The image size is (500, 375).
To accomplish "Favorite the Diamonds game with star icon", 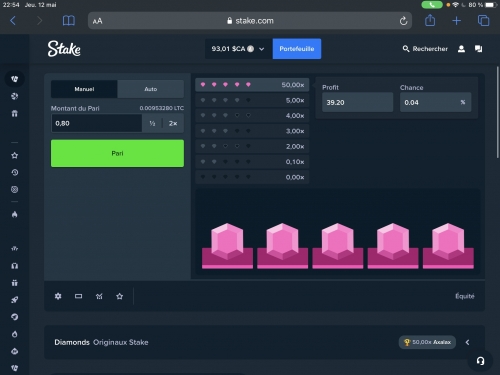I will click(x=119, y=296).
